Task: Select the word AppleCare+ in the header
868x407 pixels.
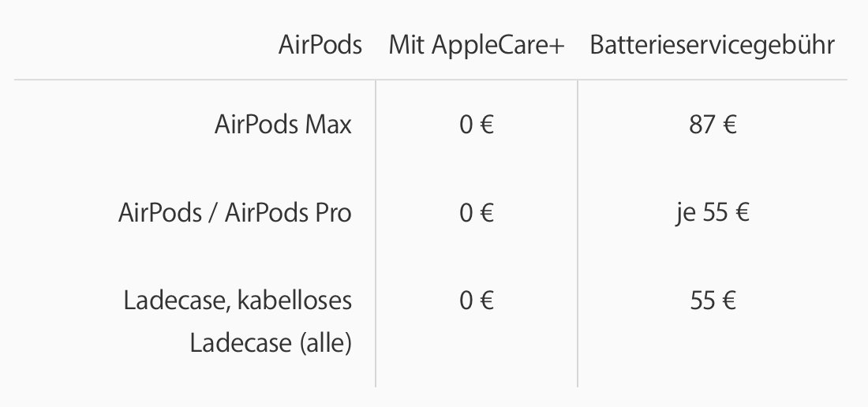Action: (x=498, y=45)
